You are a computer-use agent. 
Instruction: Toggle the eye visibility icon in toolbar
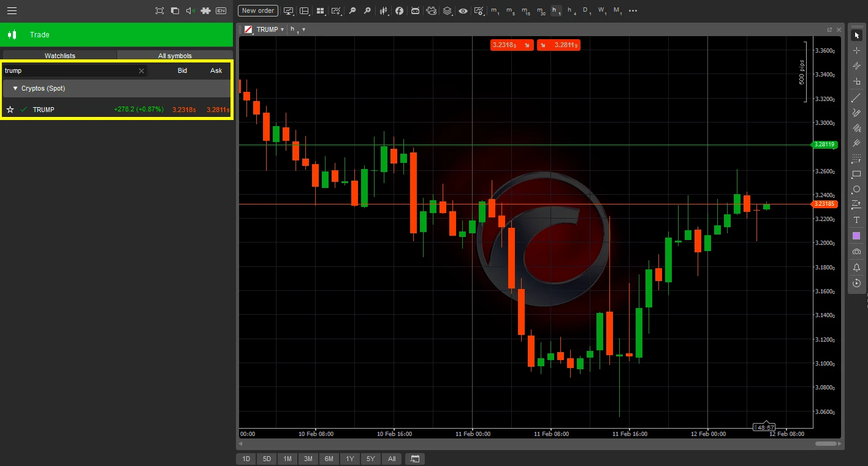coord(463,11)
